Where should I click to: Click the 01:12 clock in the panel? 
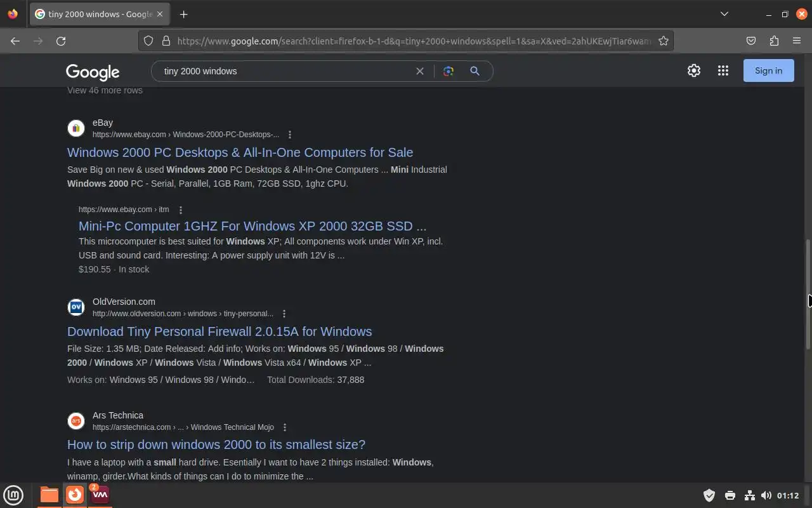788,495
